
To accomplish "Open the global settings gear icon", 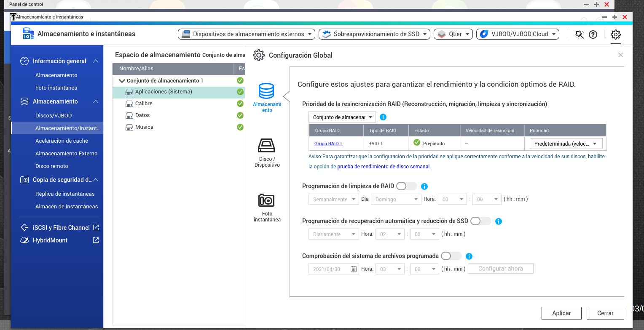I will tap(615, 35).
